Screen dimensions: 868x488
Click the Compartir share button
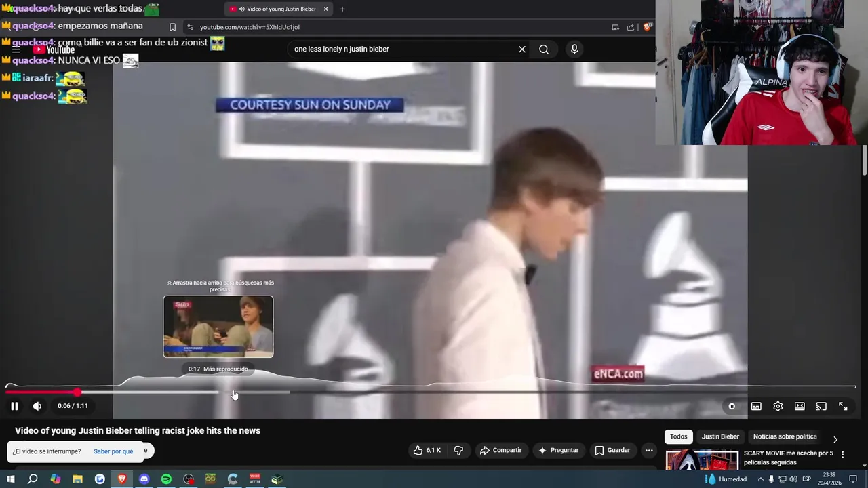tap(500, 450)
